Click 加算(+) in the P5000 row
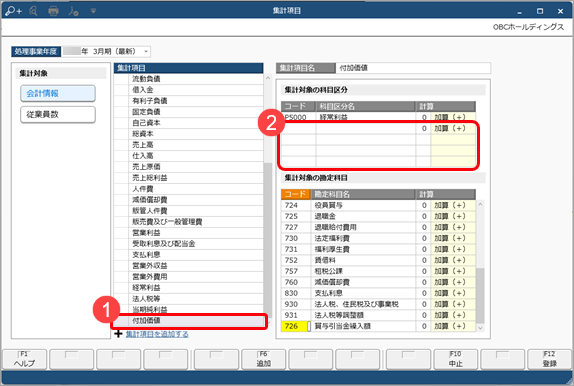The height and width of the screenshot is (386, 574). pos(453,117)
